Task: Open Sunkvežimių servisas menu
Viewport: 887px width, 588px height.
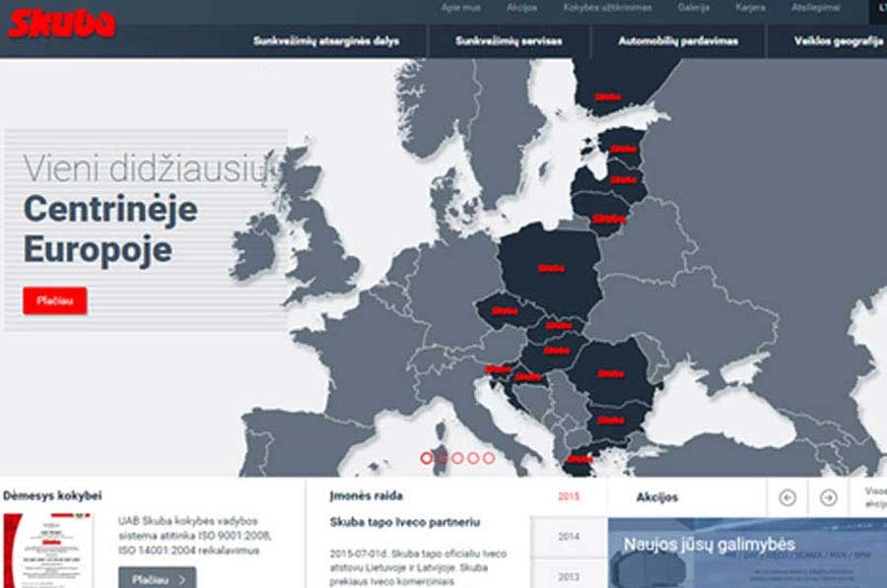Action: pos(510,40)
